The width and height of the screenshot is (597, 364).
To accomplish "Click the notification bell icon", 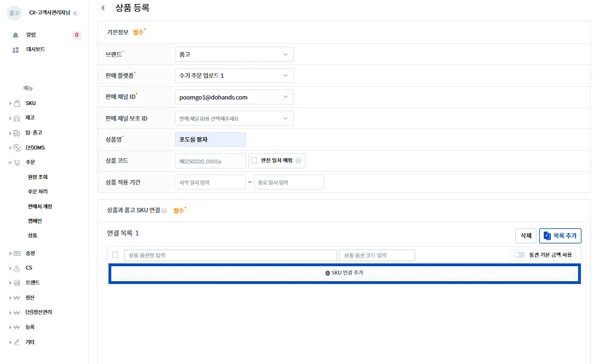I will tap(16, 35).
